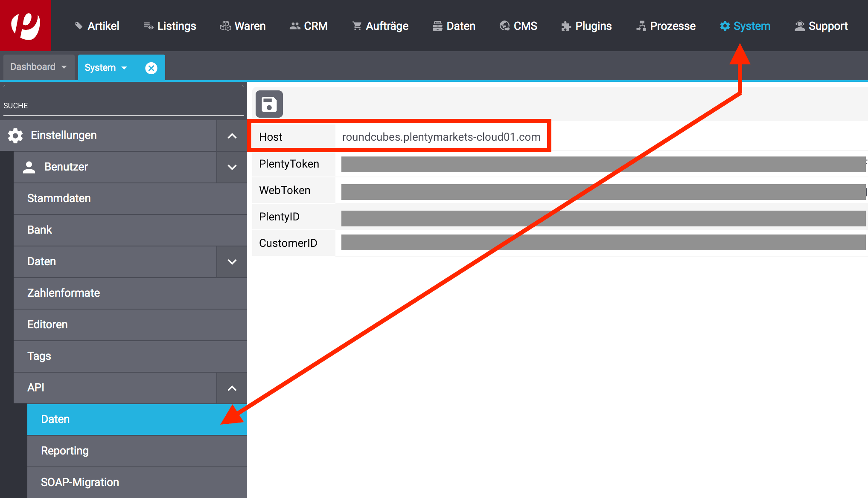Expand the Benutzer submenu chevron
This screenshot has width=868, height=498.
232,167
